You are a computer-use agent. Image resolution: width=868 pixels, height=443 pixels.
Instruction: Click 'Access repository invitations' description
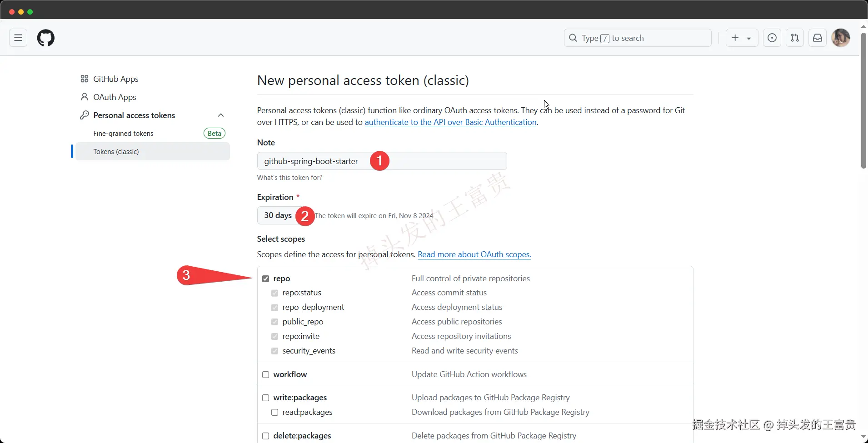click(461, 336)
